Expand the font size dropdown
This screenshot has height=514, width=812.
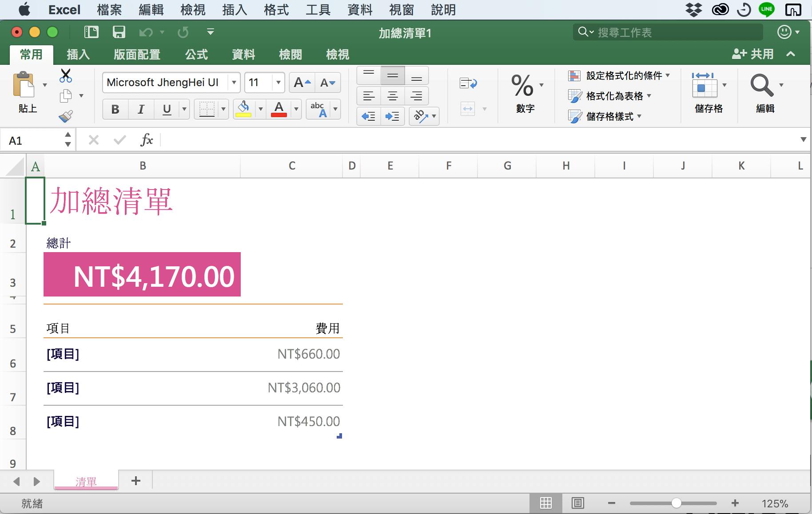click(x=278, y=83)
